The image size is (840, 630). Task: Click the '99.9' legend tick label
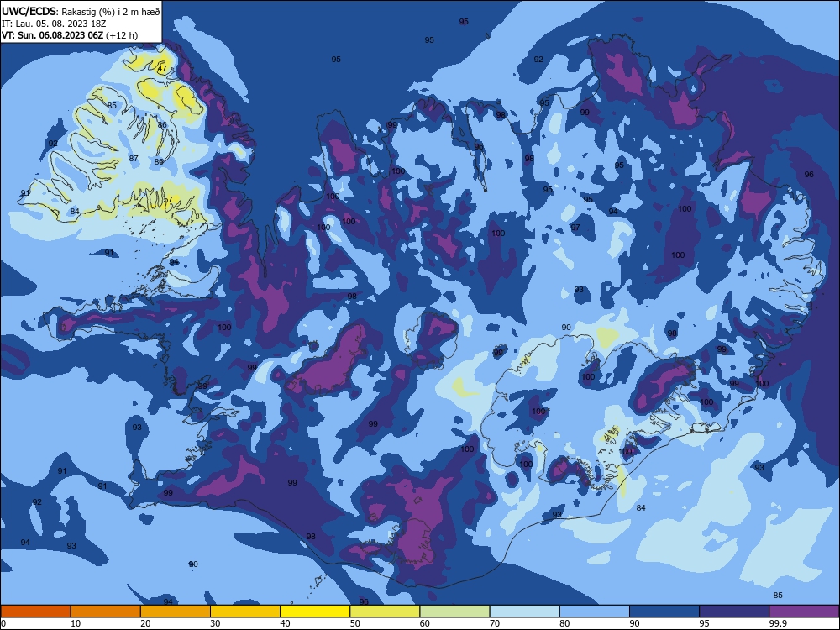(x=778, y=623)
